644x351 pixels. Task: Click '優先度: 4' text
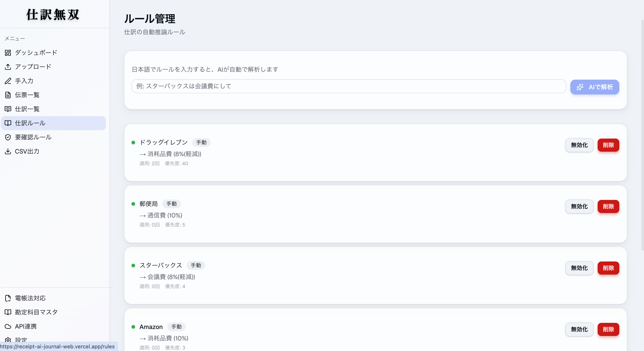coord(175,287)
